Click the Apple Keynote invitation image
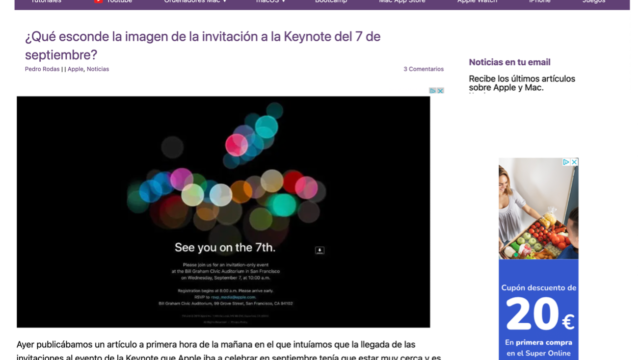 point(223,212)
